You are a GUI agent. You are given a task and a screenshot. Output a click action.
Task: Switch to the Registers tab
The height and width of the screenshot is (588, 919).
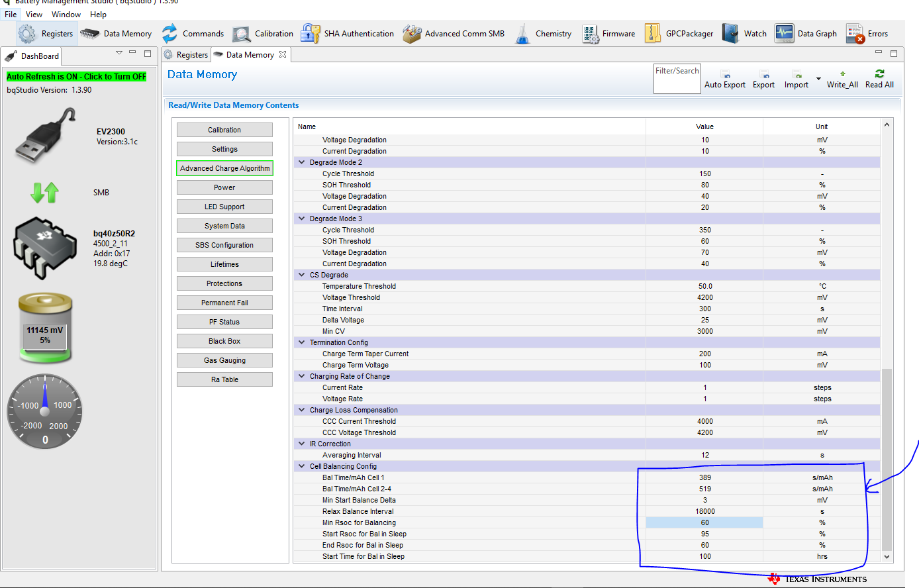click(186, 55)
